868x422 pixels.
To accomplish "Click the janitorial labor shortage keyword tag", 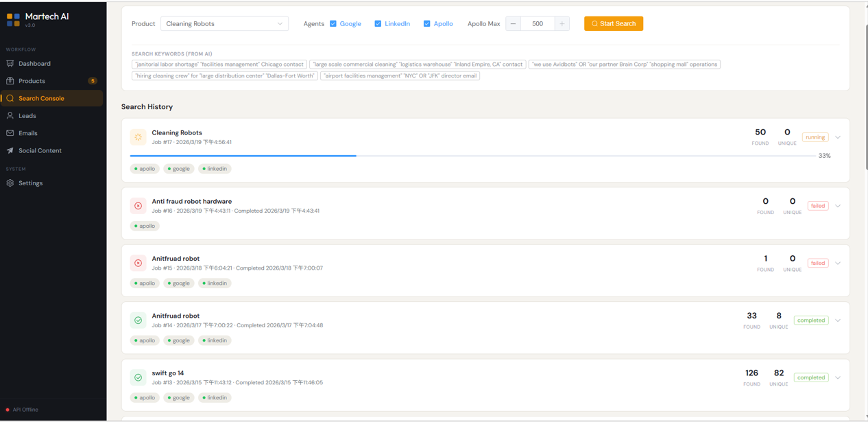I will pyautogui.click(x=219, y=65).
